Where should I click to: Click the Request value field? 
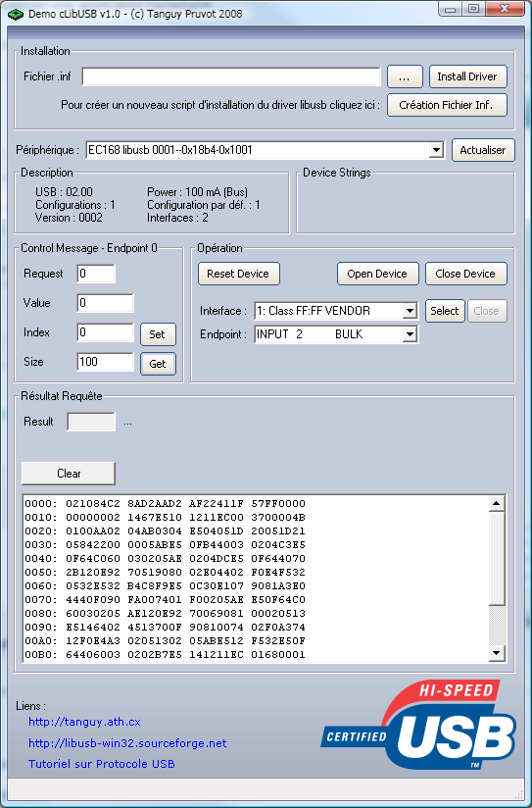click(x=96, y=274)
